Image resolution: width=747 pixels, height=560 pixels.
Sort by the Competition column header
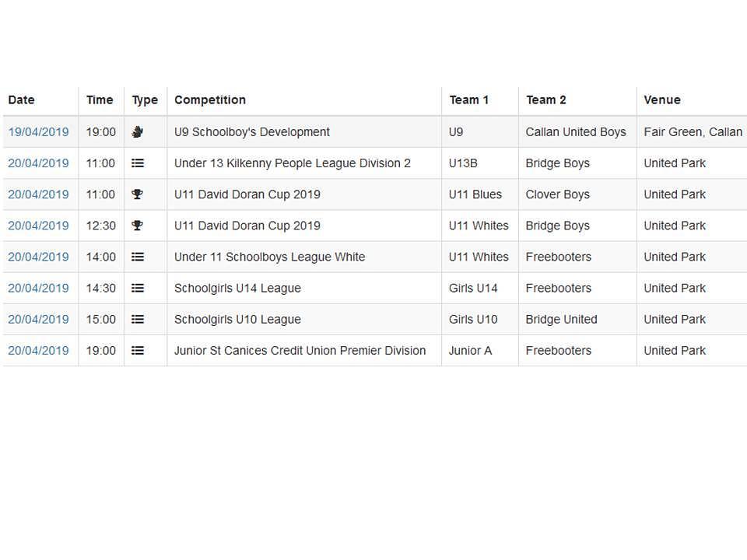click(210, 100)
